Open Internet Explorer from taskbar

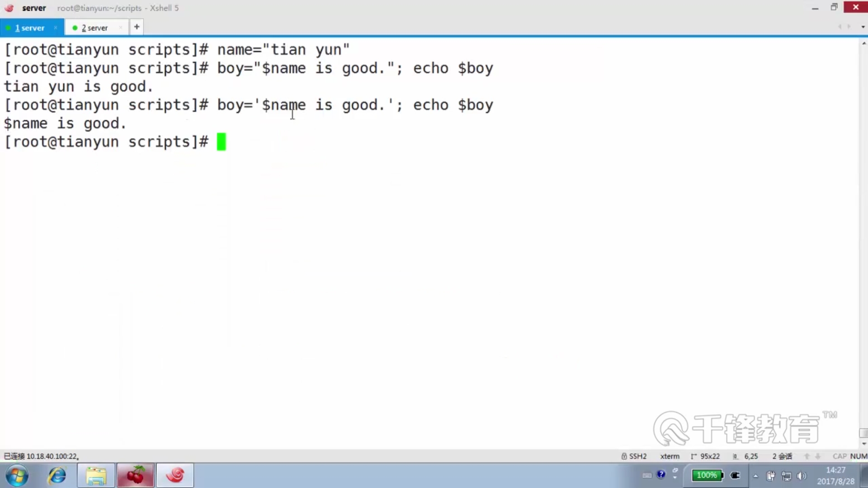[57, 475]
